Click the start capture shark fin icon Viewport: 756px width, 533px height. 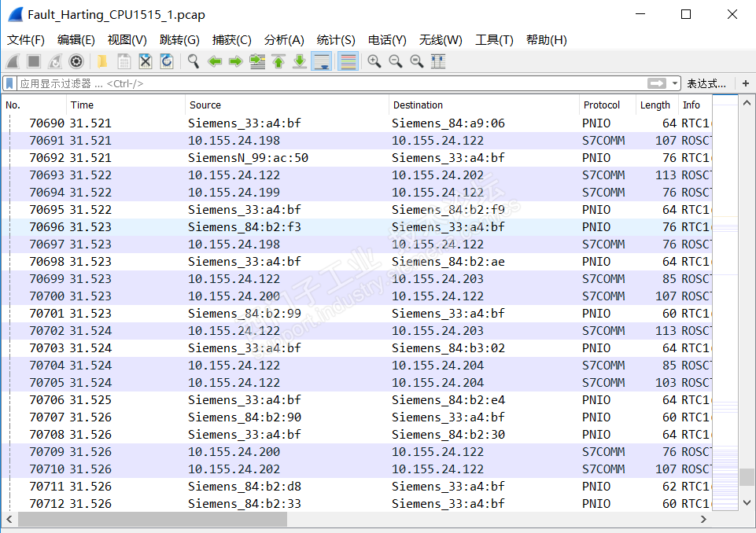(x=13, y=61)
